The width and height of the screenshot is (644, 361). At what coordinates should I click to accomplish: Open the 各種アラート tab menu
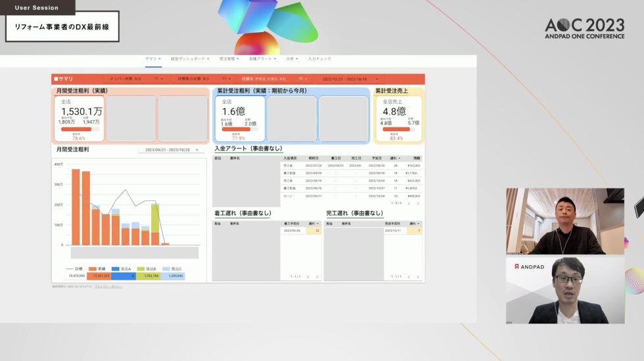coord(262,59)
